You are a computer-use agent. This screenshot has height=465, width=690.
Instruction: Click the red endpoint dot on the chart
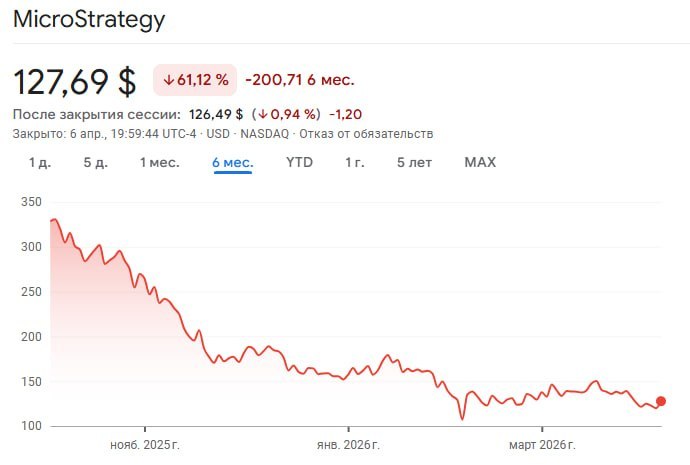[x=660, y=401]
